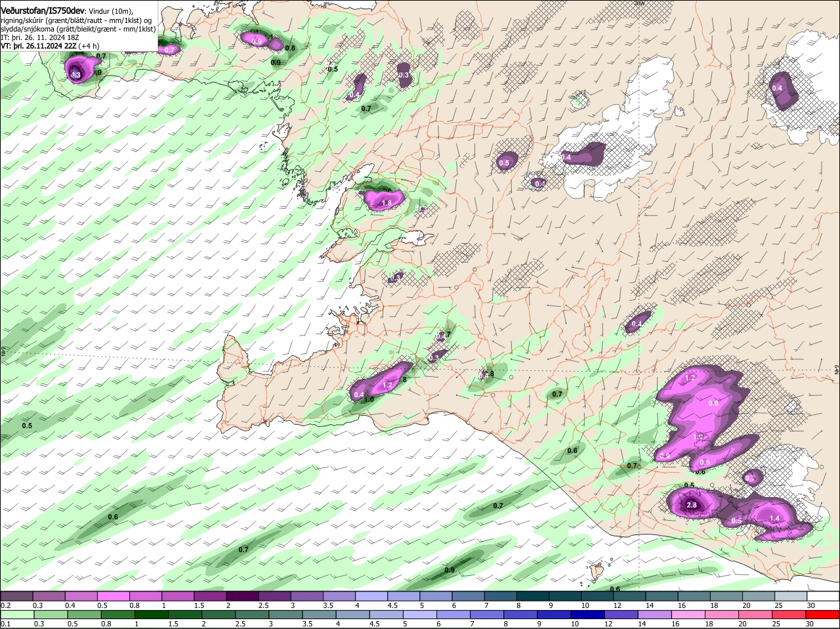The image size is (840, 629).
Task: Click the '1.8' precipitation value on the map
Action: [387, 204]
